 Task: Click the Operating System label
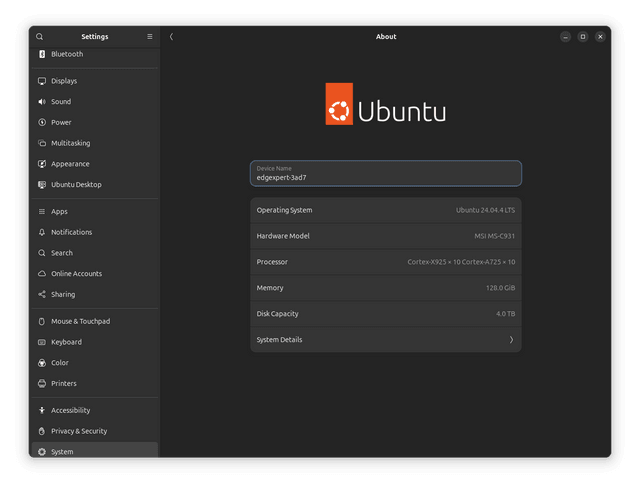pyautogui.click(x=284, y=210)
